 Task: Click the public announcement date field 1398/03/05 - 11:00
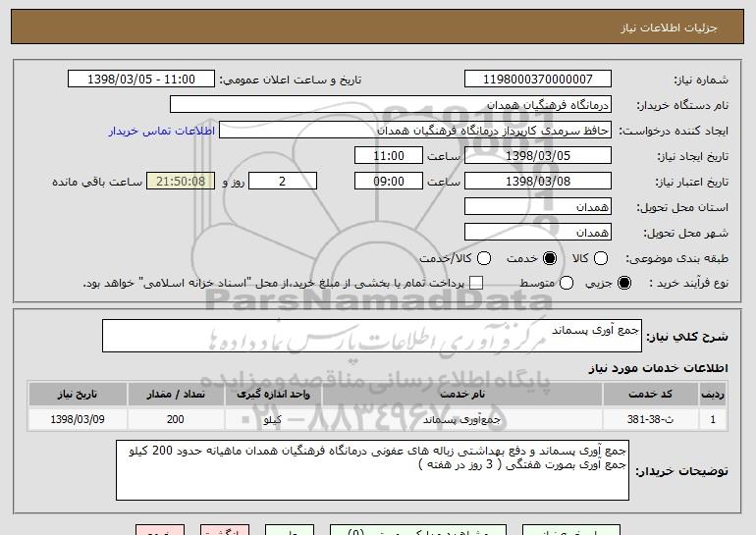141,80
